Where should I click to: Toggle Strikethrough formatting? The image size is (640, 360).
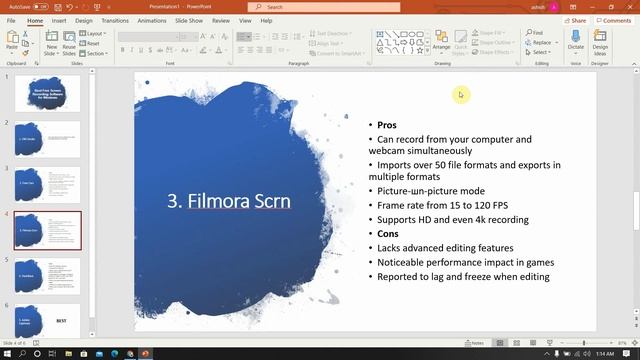(x=160, y=50)
